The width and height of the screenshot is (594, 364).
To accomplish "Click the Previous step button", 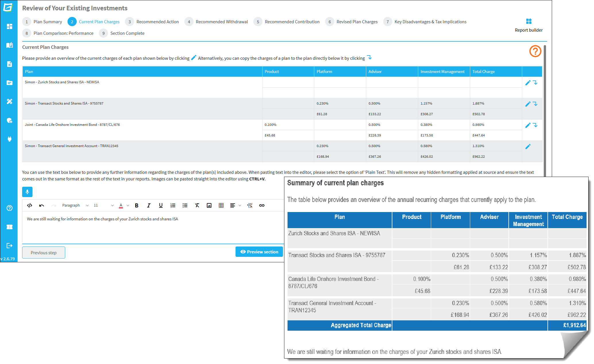I will (44, 253).
